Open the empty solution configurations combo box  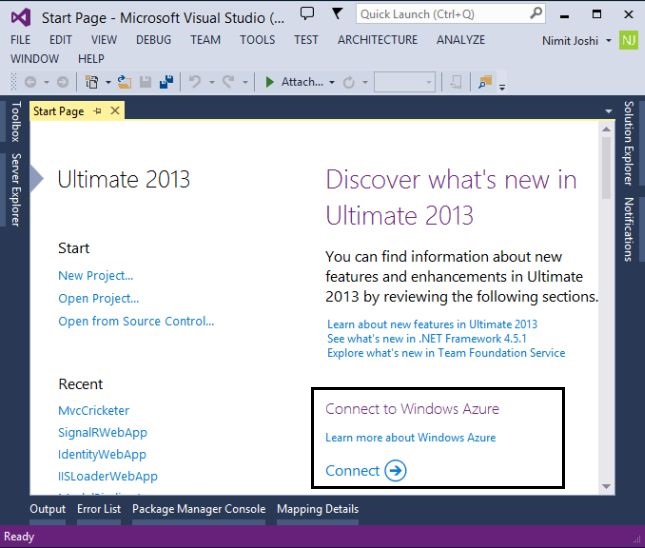405,82
